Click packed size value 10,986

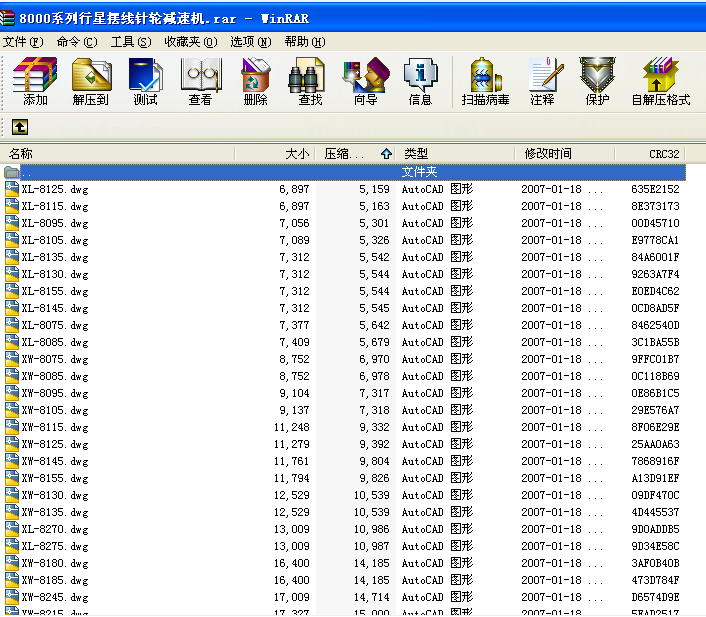371,529
